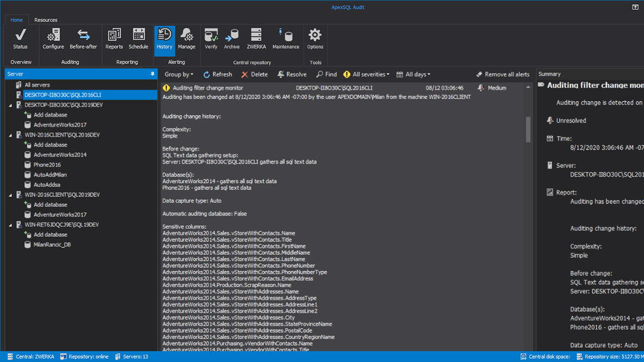Click Repository: online status item
The image size is (644, 362).
pos(85,357)
